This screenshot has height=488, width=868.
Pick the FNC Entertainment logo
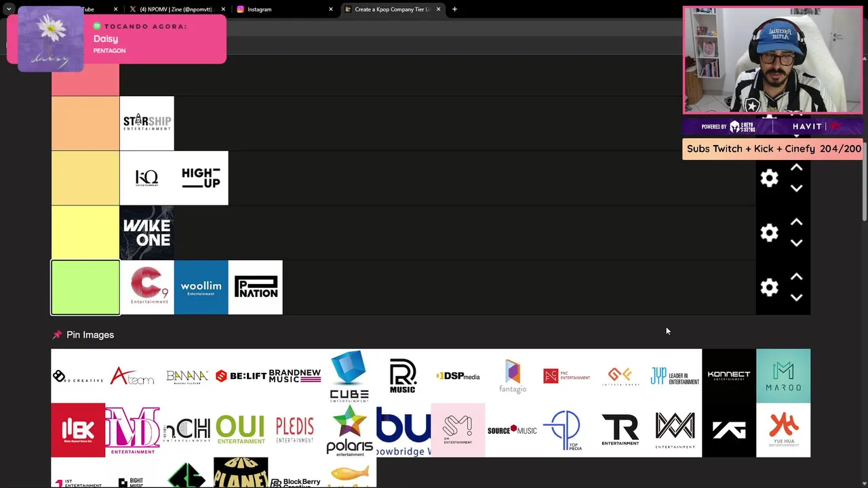[566, 376]
